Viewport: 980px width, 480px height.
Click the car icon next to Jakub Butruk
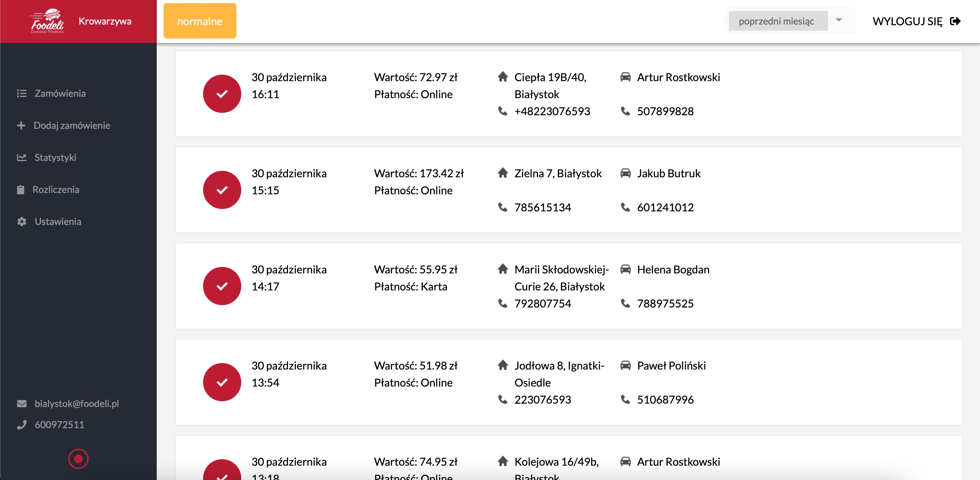(x=625, y=173)
